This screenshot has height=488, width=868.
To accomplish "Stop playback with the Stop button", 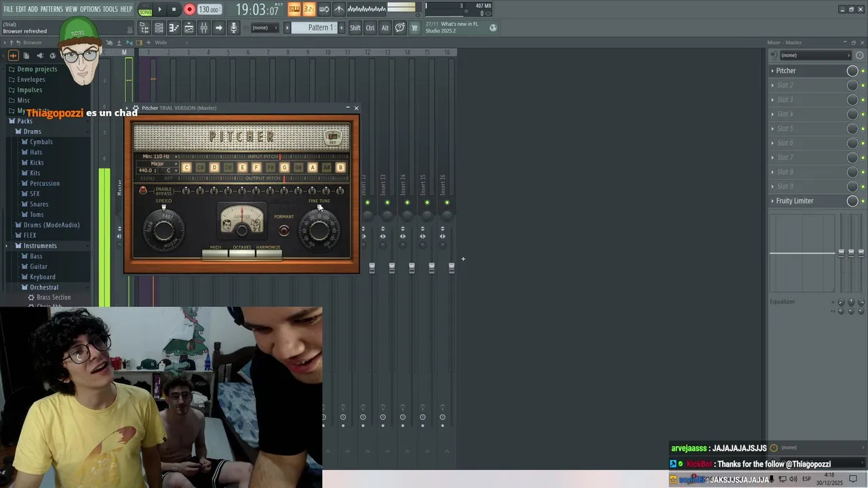I will (174, 9).
